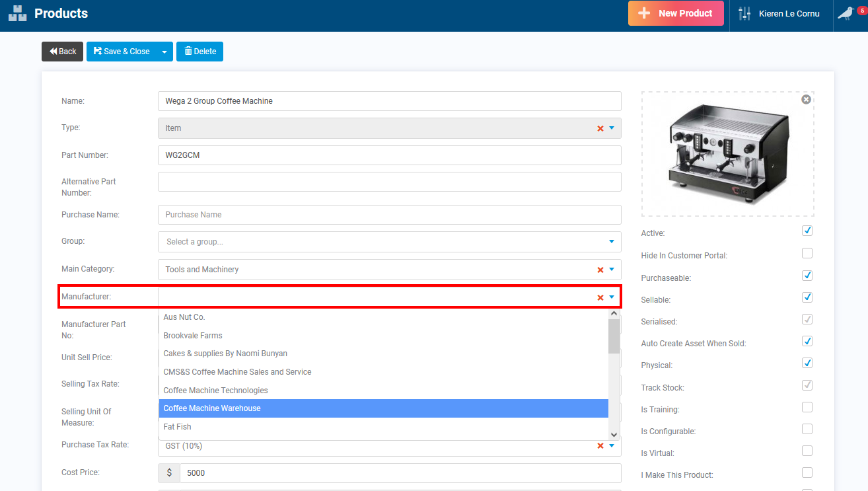This screenshot has height=491, width=868.
Task: Click the Delete button
Action: [x=199, y=52]
